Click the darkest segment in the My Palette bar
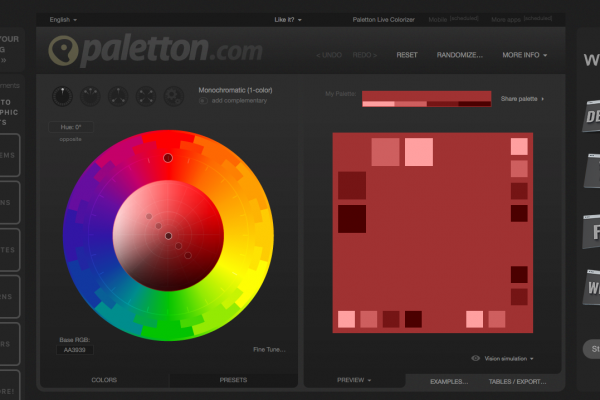Screen dimensions: 600x400 coord(475,104)
